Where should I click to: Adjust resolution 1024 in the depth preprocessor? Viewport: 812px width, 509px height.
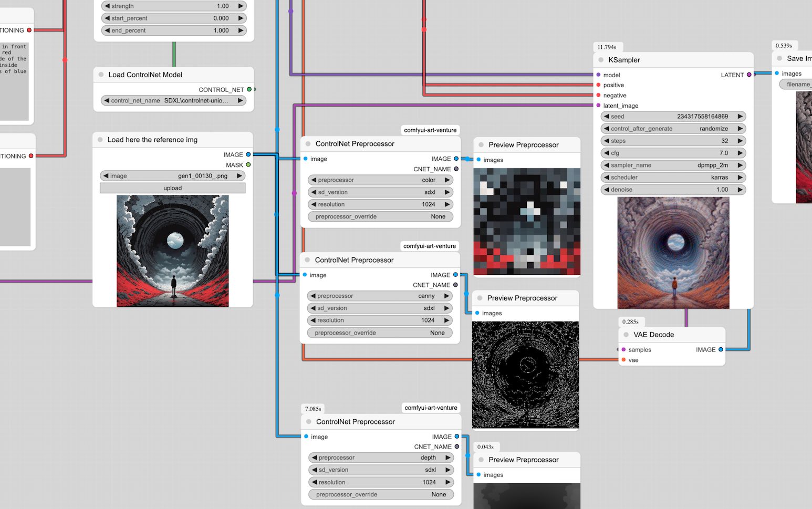(381, 482)
